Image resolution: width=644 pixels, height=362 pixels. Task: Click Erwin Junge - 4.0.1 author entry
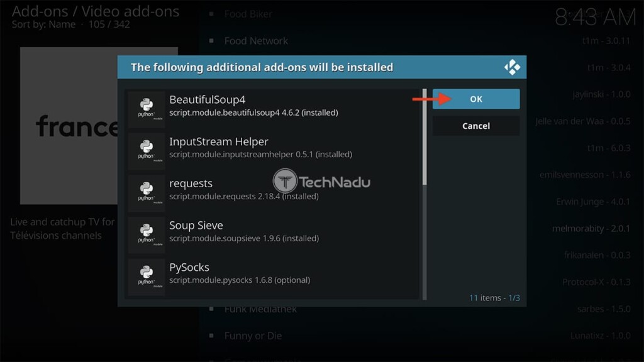point(593,202)
